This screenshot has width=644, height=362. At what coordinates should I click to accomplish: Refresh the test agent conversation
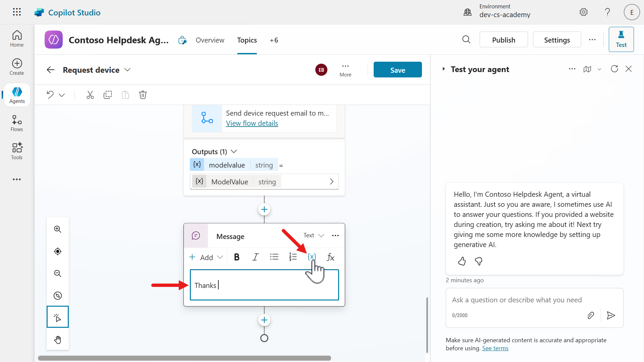pyautogui.click(x=614, y=69)
